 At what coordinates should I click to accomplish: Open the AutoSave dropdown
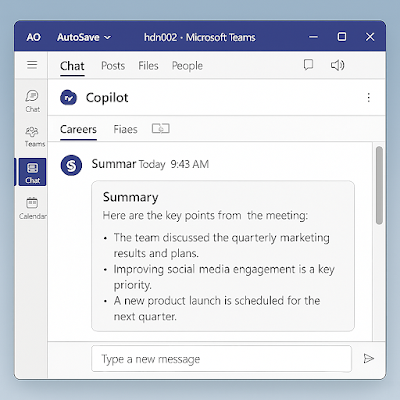click(x=84, y=37)
